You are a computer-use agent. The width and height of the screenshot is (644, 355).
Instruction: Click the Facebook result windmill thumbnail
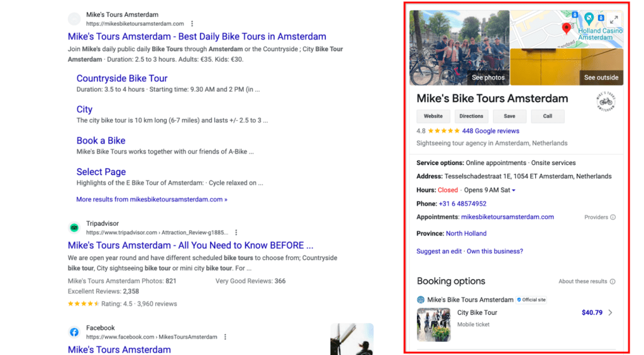tap(352, 339)
